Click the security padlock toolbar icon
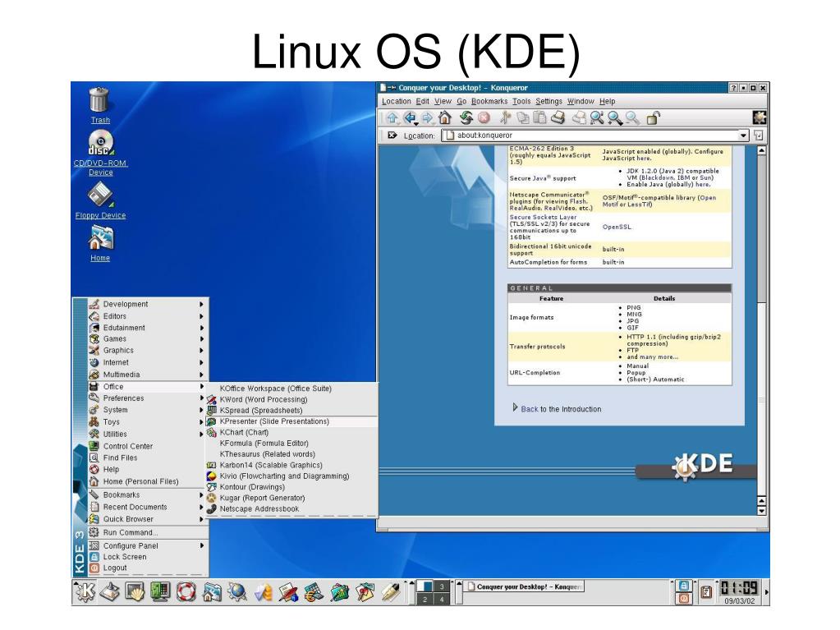Viewport: 840px width, 630px height. click(x=654, y=117)
